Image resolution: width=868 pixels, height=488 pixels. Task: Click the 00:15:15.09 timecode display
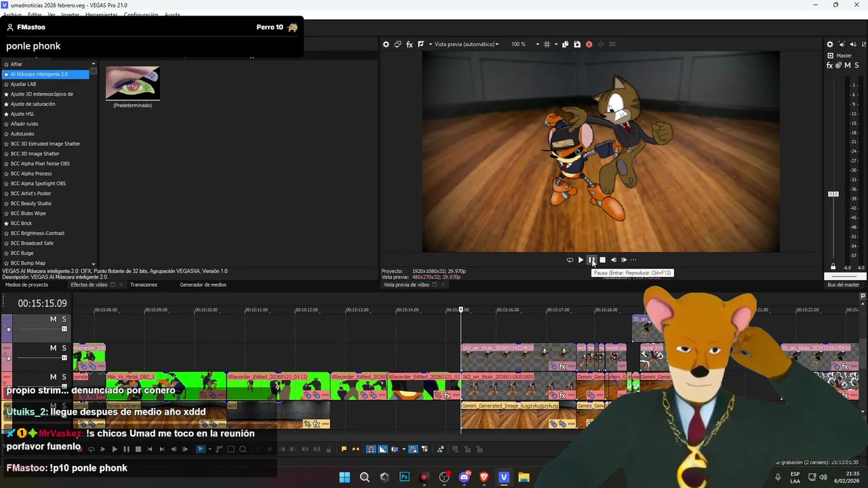pos(42,304)
